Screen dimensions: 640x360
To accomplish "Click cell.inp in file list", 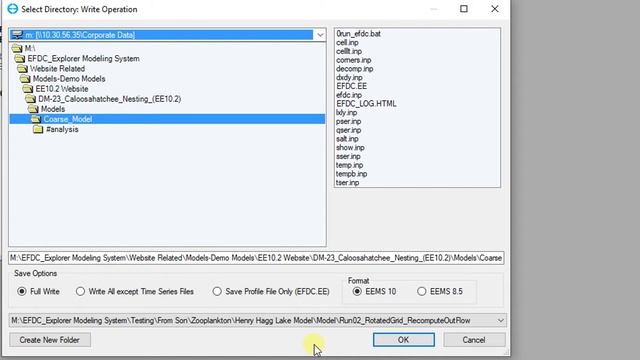I will click(347, 42).
